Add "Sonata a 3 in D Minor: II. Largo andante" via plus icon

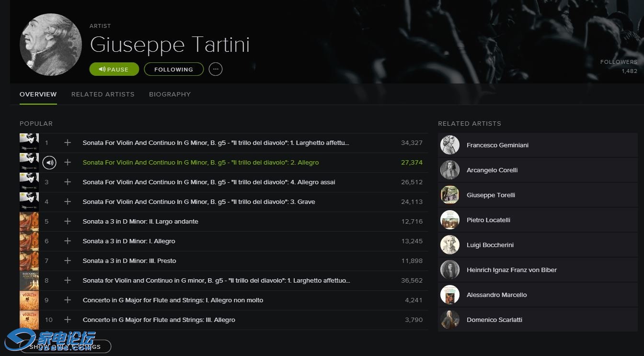[x=67, y=221]
